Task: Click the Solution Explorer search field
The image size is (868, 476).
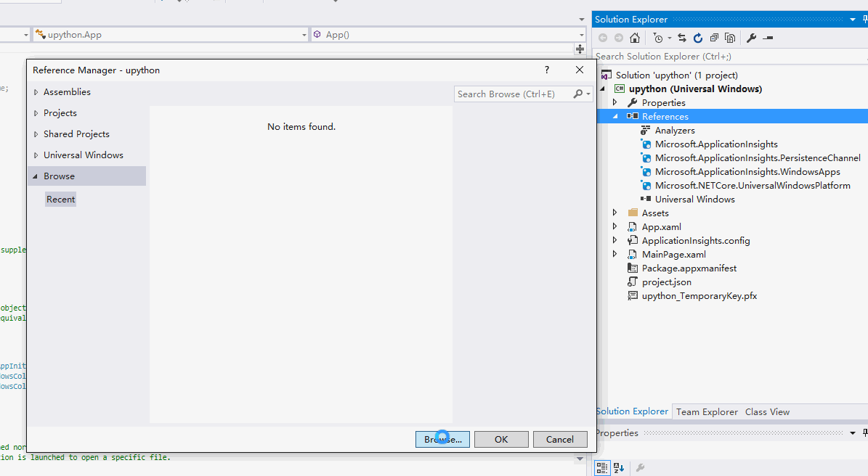Action: (x=728, y=57)
